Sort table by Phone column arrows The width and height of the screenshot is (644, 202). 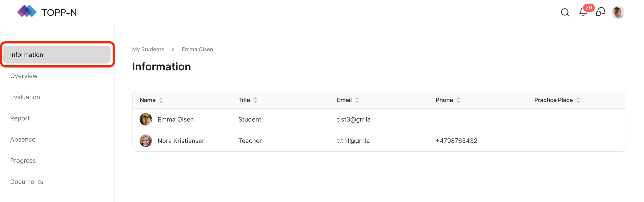tap(458, 100)
